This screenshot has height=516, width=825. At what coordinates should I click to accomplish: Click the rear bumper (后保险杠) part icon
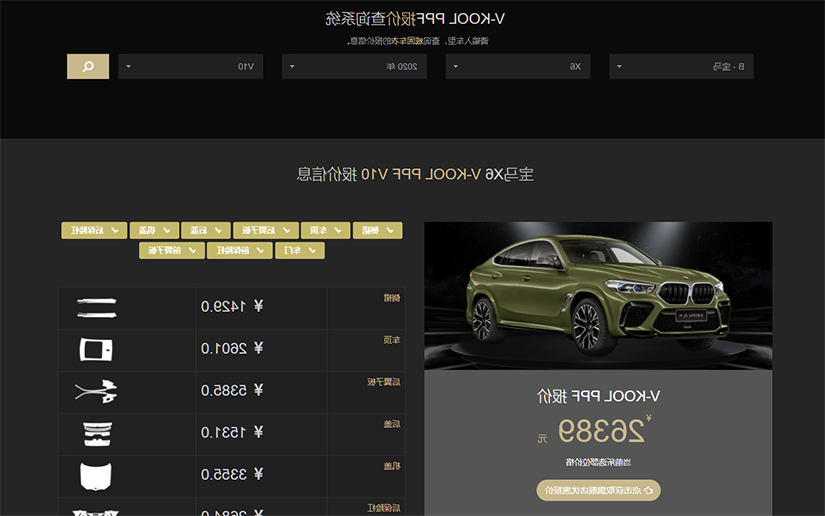pos(95,512)
